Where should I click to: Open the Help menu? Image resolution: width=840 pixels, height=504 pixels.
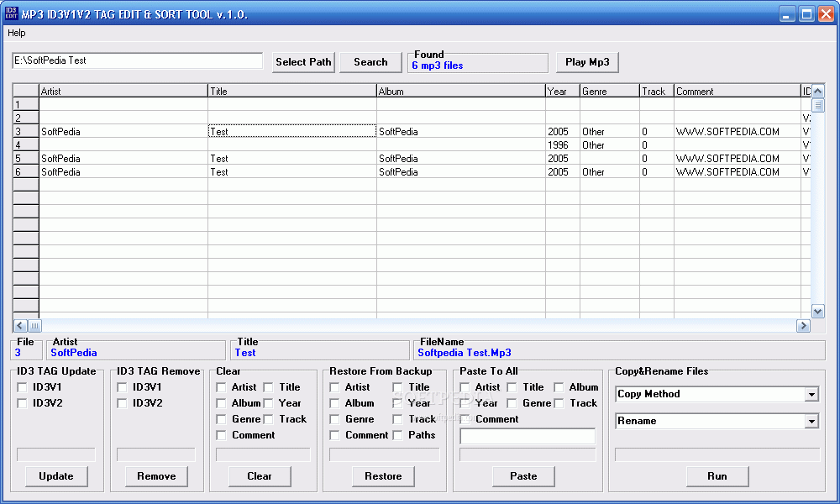tap(16, 33)
